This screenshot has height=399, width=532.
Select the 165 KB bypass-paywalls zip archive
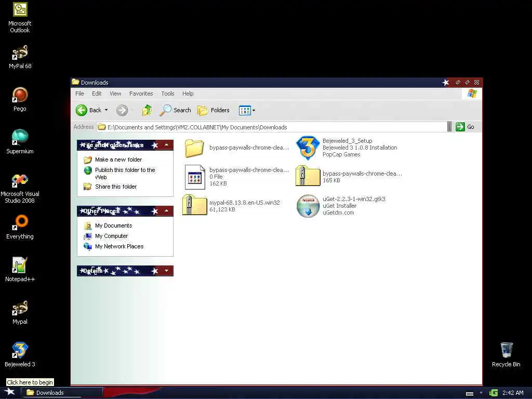(x=349, y=177)
